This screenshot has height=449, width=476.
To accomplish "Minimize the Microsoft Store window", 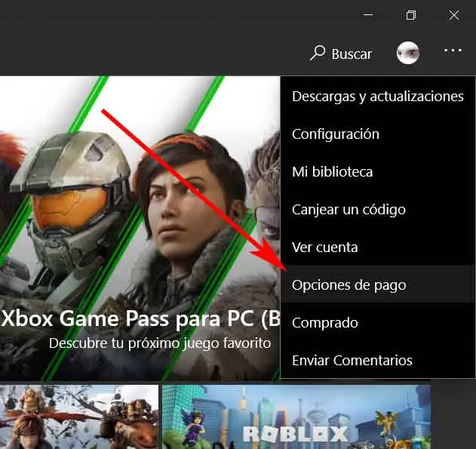I will click(368, 14).
